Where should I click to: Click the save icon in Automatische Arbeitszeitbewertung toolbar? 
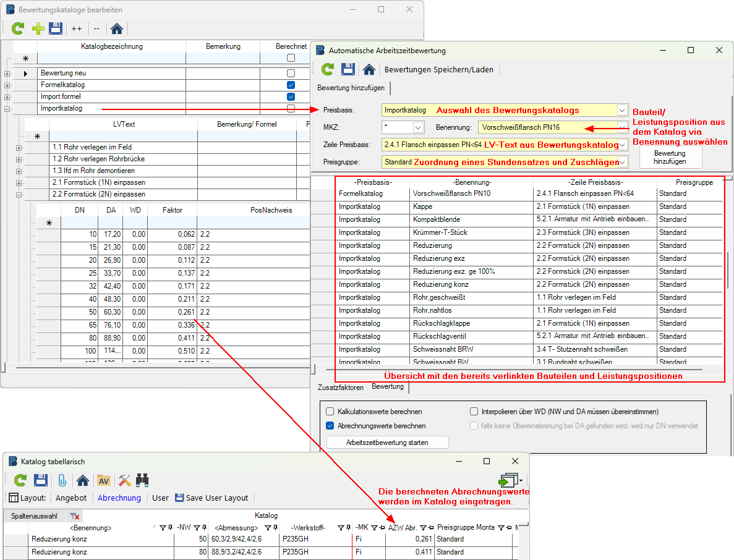[x=348, y=69]
